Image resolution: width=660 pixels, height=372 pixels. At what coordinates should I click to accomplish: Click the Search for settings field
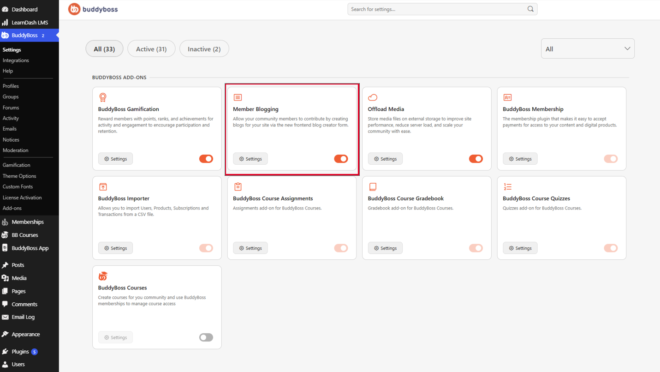(442, 9)
